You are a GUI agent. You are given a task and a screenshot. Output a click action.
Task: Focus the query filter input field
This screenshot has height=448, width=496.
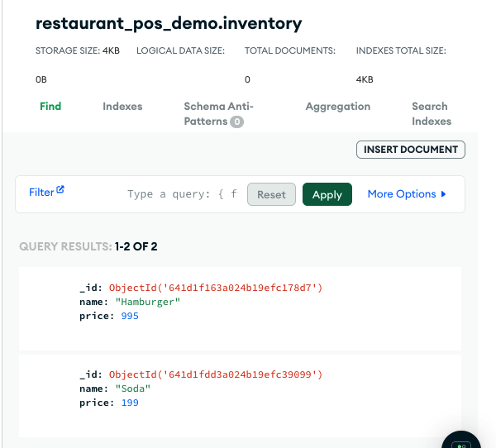[183, 194]
